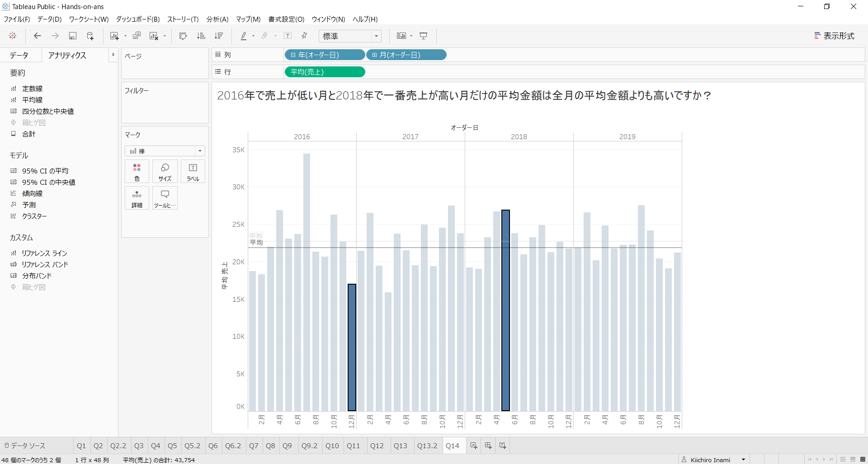Switch to the Q1 sheet tab

81,446
